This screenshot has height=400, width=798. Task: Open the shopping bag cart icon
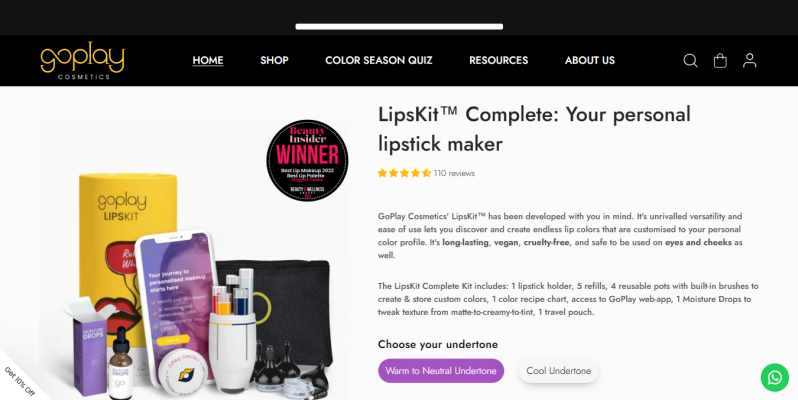[720, 61]
